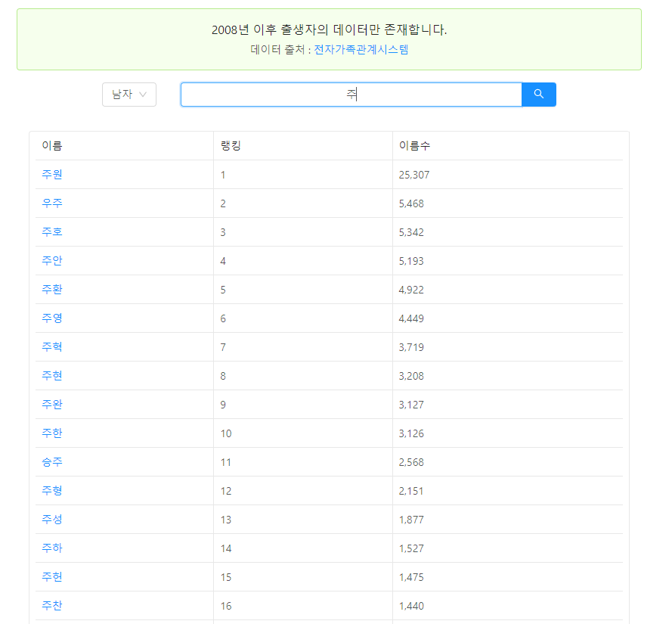Open the 주헌 name link
The height and width of the screenshot is (624, 672).
pyautogui.click(x=52, y=577)
